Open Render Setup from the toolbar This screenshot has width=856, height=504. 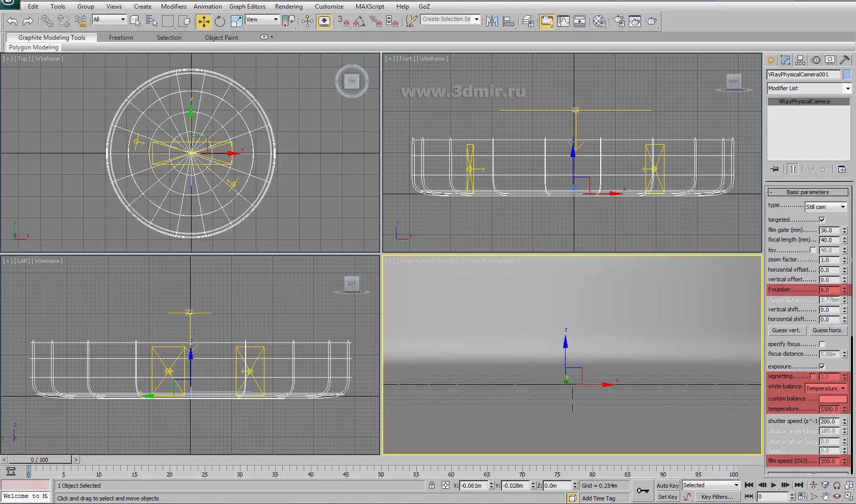coord(618,21)
